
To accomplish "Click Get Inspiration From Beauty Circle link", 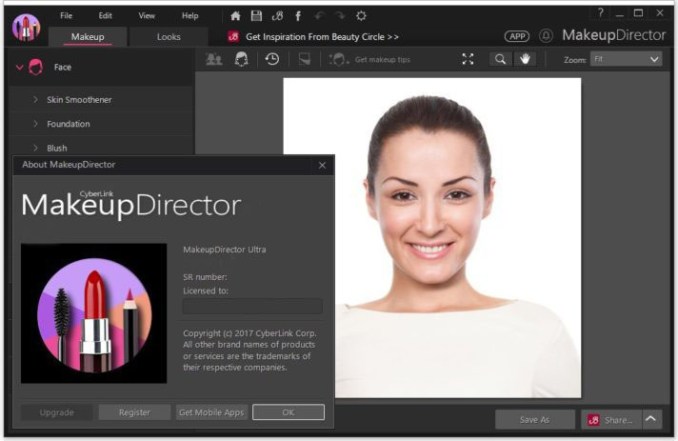I will coord(322,37).
